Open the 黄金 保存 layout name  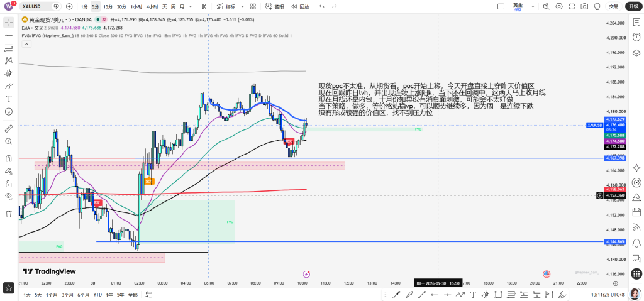(x=518, y=6)
